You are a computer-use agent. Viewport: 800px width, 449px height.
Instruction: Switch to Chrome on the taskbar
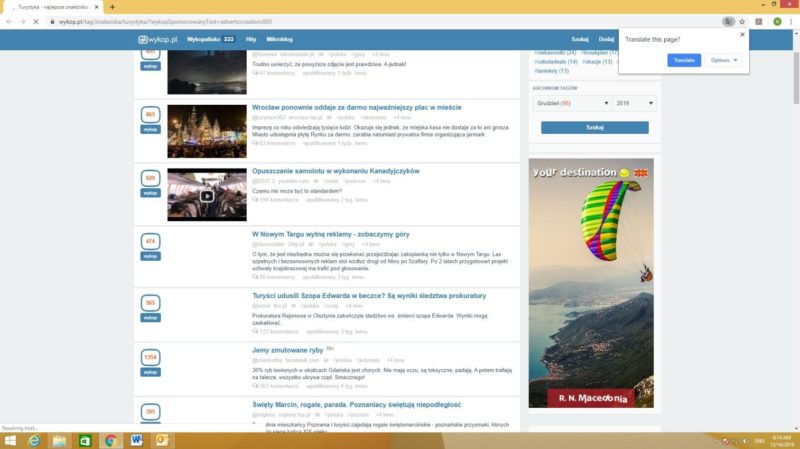[x=111, y=440]
